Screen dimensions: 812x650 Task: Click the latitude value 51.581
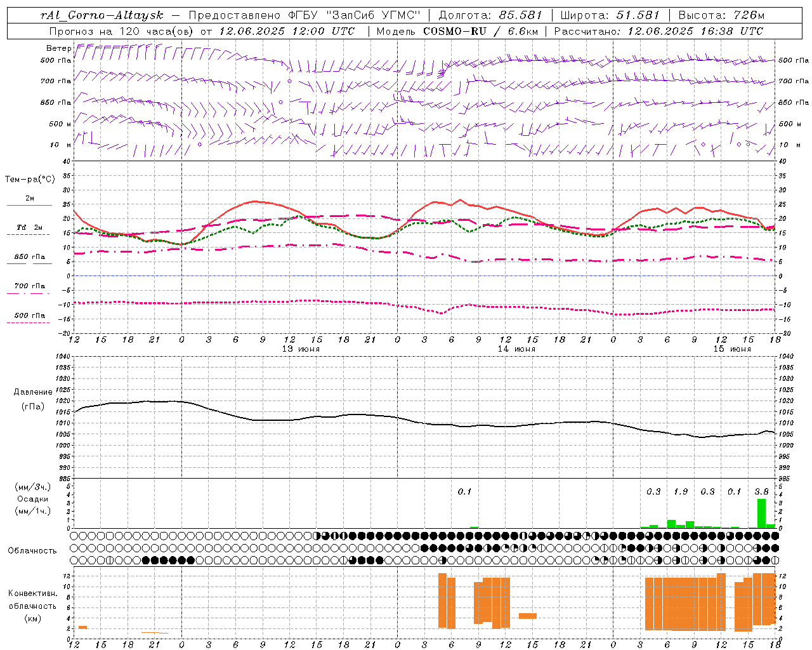point(638,15)
